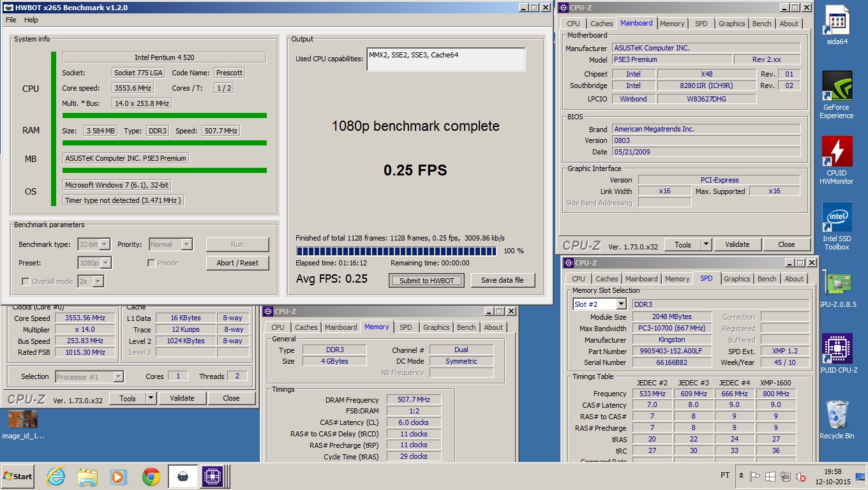
Task: Open the Intel SSD Toolbox shortcut
Action: pos(837,226)
